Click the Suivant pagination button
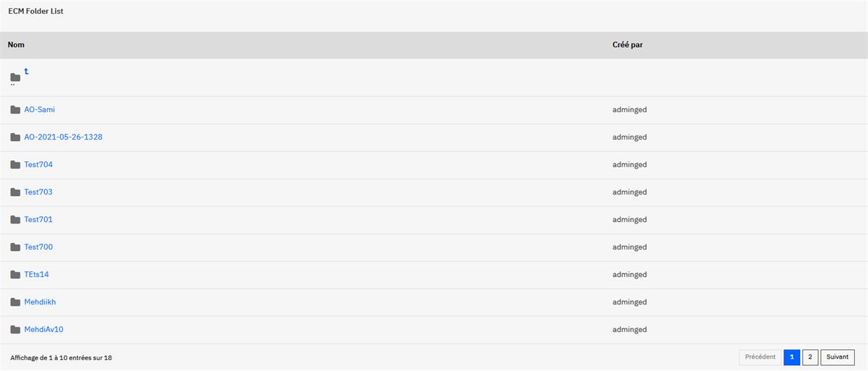The width and height of the screenshot is (868, 371). click(838, 357)
